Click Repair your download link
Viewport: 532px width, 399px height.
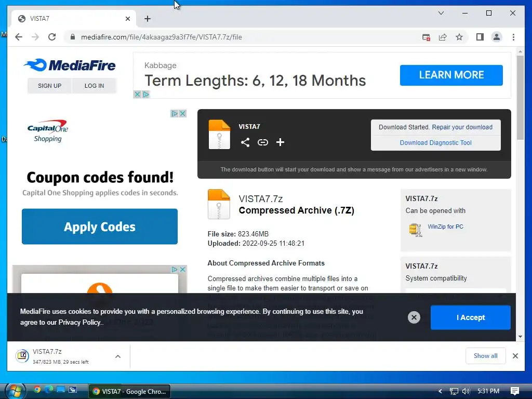point(462,127)
